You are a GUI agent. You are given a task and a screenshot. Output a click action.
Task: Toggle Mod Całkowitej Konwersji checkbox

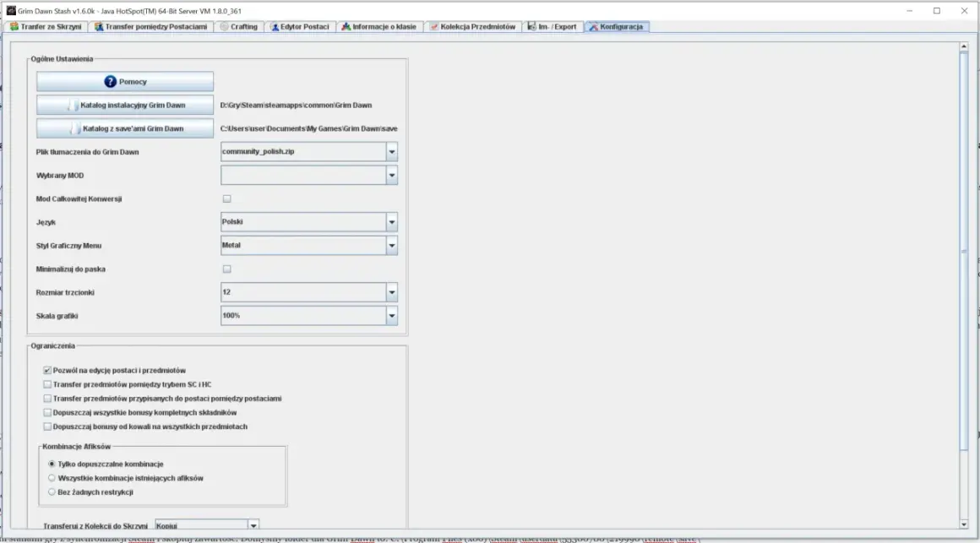coord(227,198)
